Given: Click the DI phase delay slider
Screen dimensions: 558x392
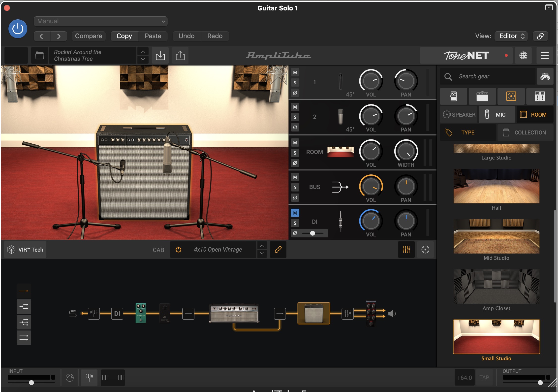Looking at the screenshot, I should 313,233.
